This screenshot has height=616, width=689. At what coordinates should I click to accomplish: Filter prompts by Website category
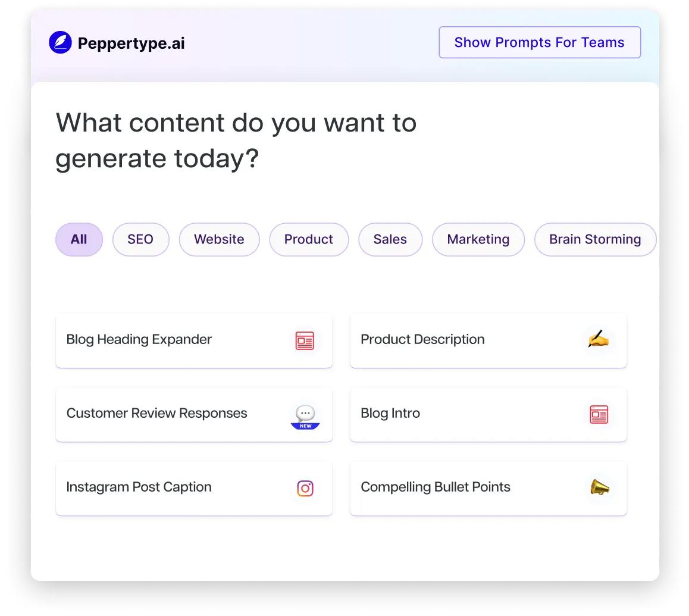[219, 239]
